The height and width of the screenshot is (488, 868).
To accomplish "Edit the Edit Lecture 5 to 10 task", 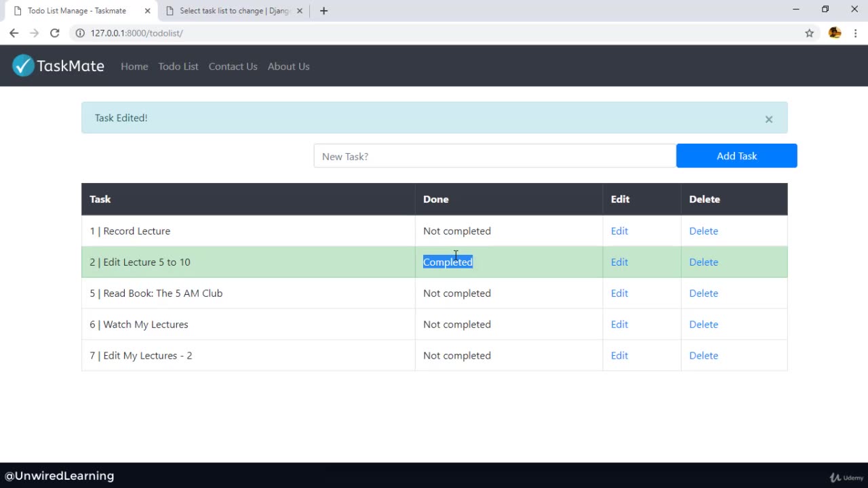I will (x=619, y=262).
